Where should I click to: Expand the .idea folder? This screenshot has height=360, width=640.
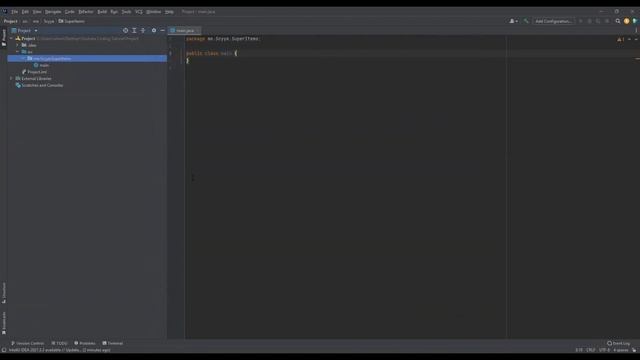(18, 45)
